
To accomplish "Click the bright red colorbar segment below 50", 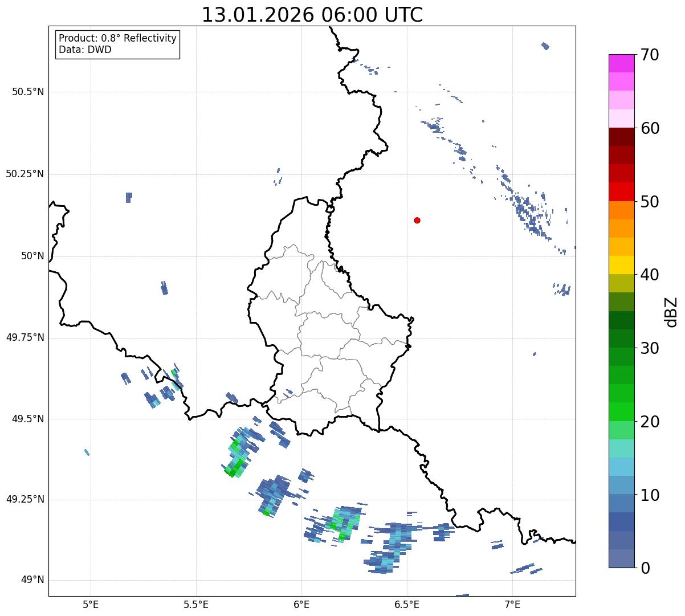I will [622, 192].
